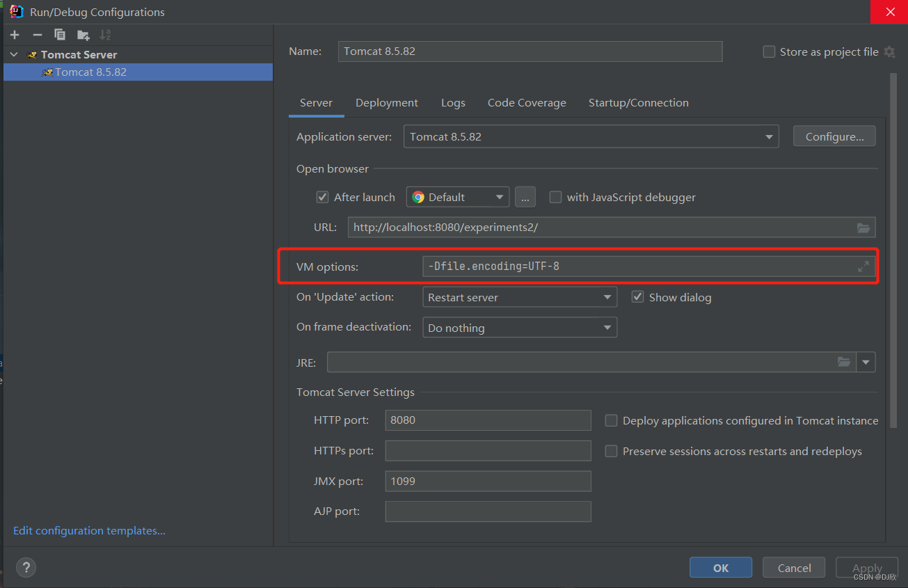Viewport: 908px width, 588px height.
Task: Confirm with the OK button
Action: [721, 568]
